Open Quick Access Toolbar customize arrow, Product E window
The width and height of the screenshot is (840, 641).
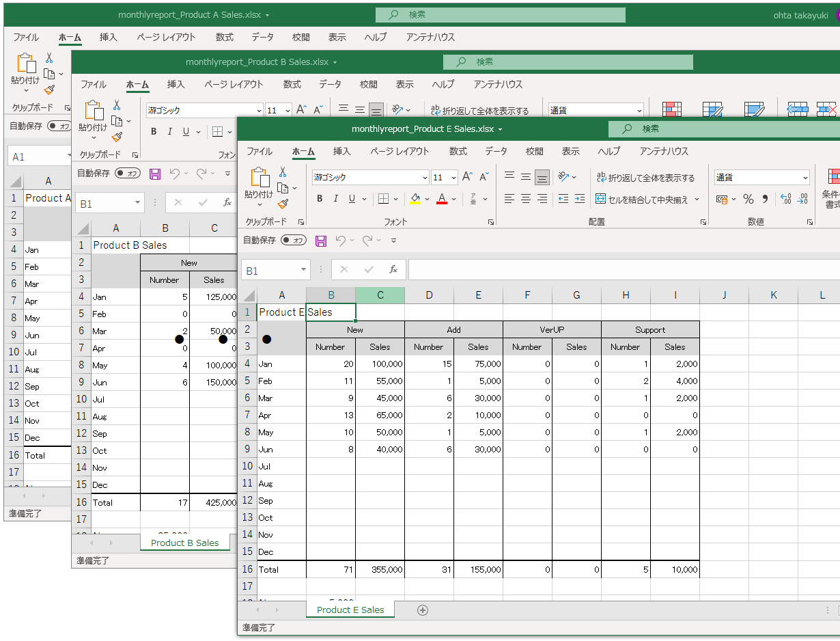click(394, 241)
